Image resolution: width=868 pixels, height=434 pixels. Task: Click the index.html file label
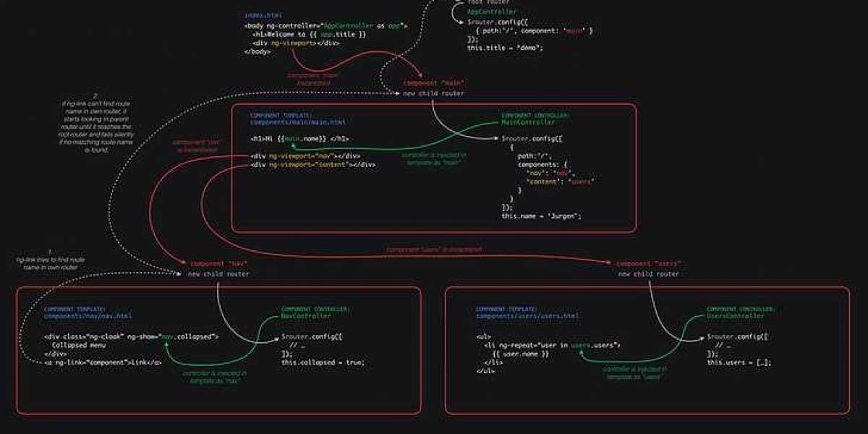263,15
